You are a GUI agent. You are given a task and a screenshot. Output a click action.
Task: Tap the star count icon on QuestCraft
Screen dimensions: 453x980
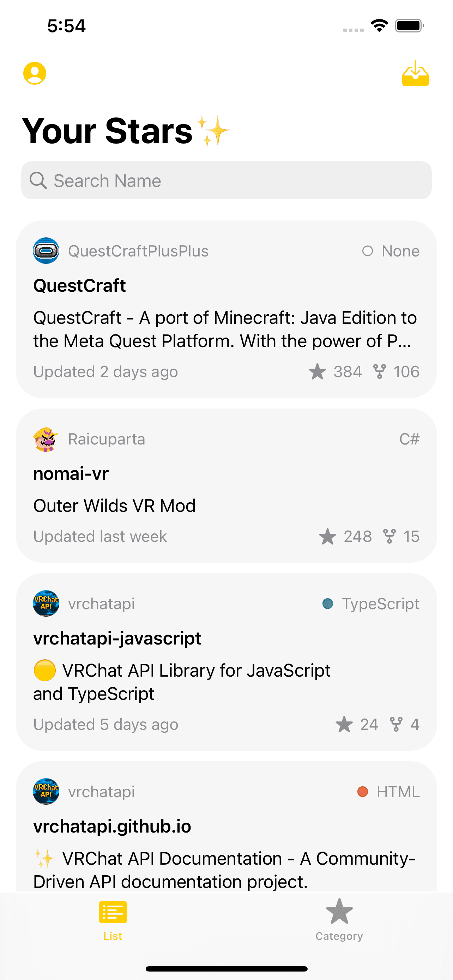pos(317,372)
